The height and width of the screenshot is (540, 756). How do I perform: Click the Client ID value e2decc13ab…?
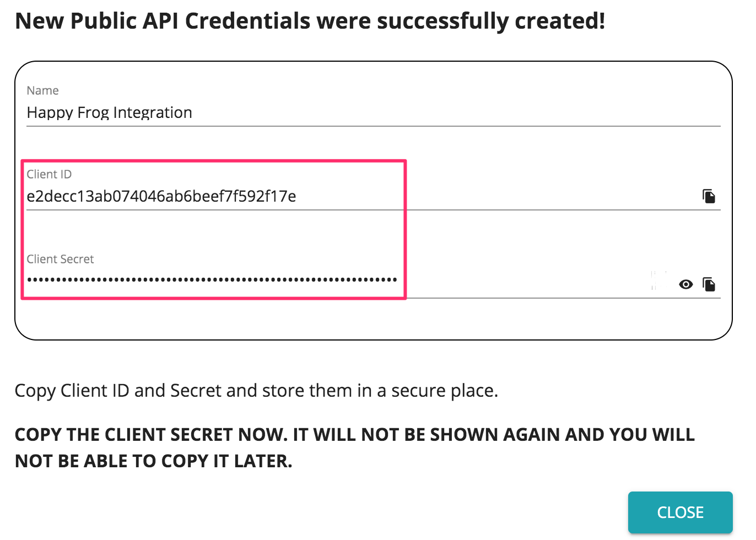click(161, 197)
